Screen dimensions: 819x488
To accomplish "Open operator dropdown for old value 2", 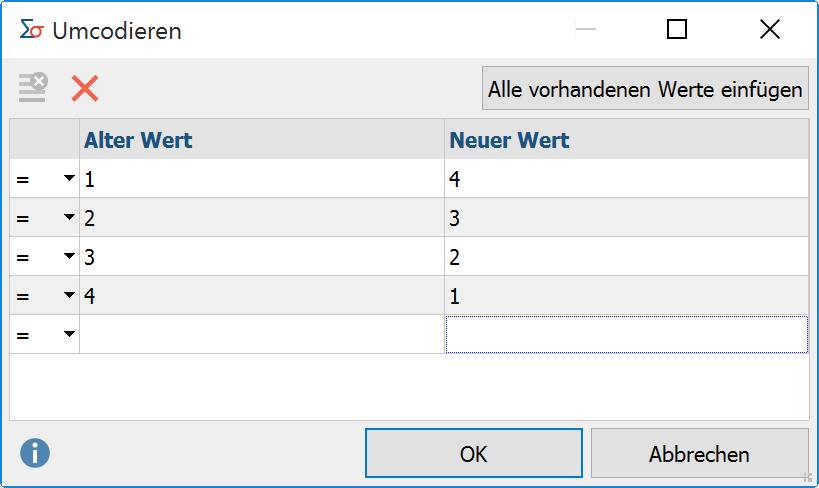I will [69, 218].
